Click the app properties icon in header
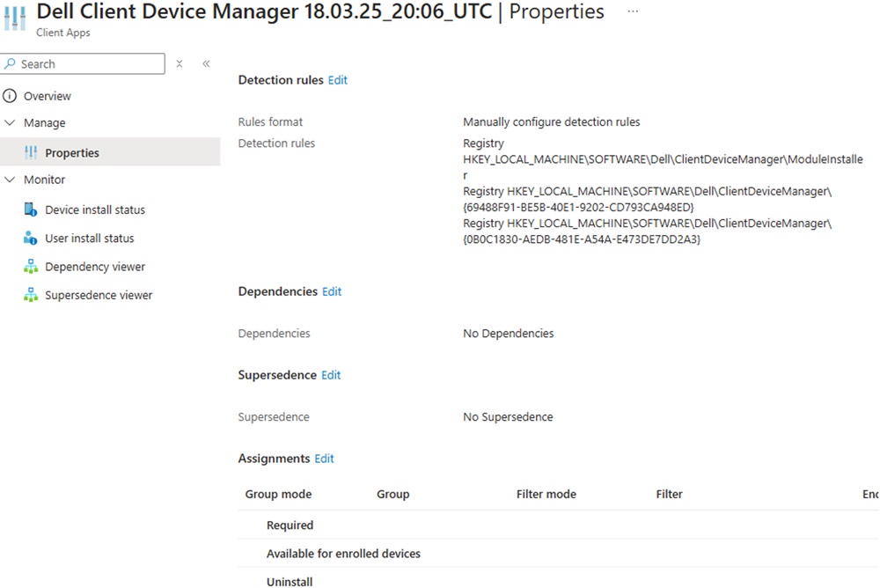This screenshot has height=588, width=880. (15, 18)
